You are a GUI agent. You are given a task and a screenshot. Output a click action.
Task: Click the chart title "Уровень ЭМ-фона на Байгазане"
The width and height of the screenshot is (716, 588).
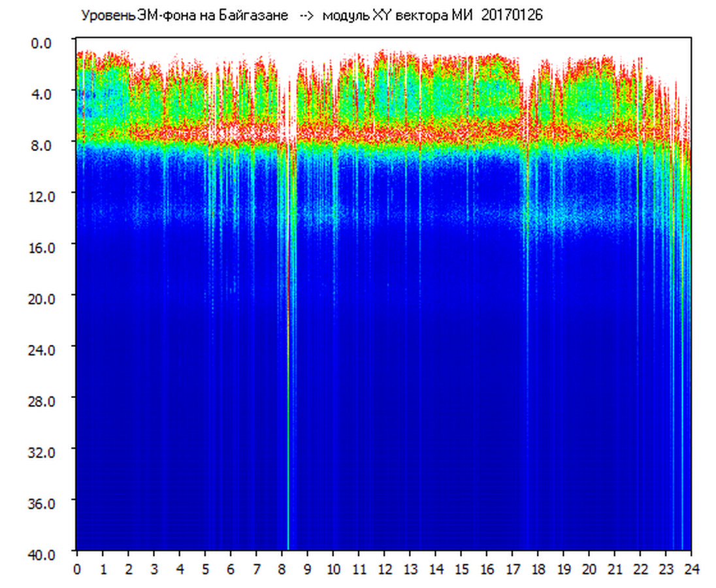coord(184,16)
